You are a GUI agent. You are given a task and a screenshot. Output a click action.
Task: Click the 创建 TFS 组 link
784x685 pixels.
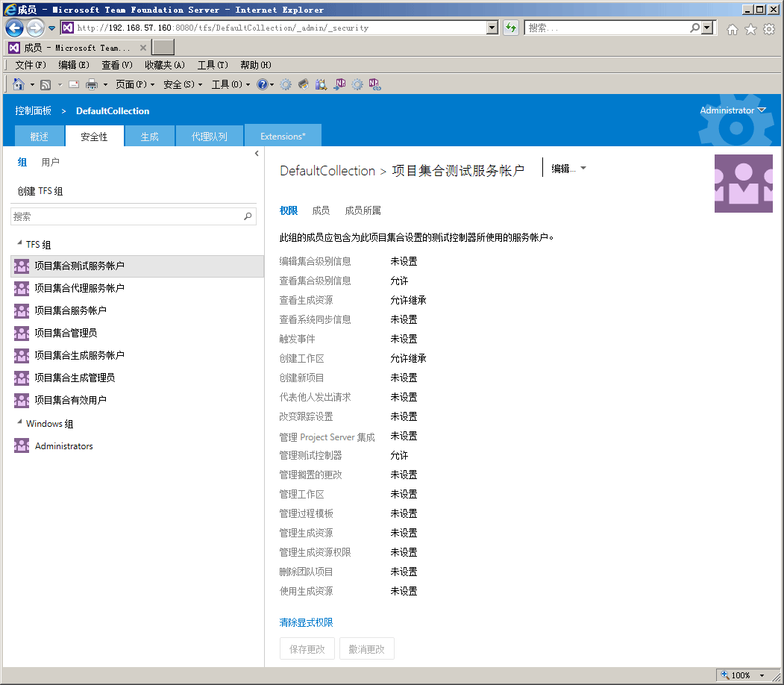click(x=40, y=191)
